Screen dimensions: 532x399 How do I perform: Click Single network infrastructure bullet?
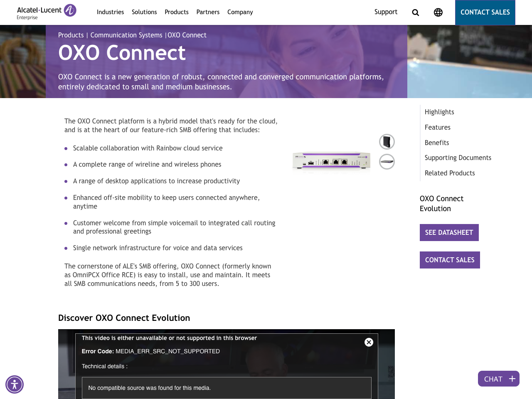158,248
